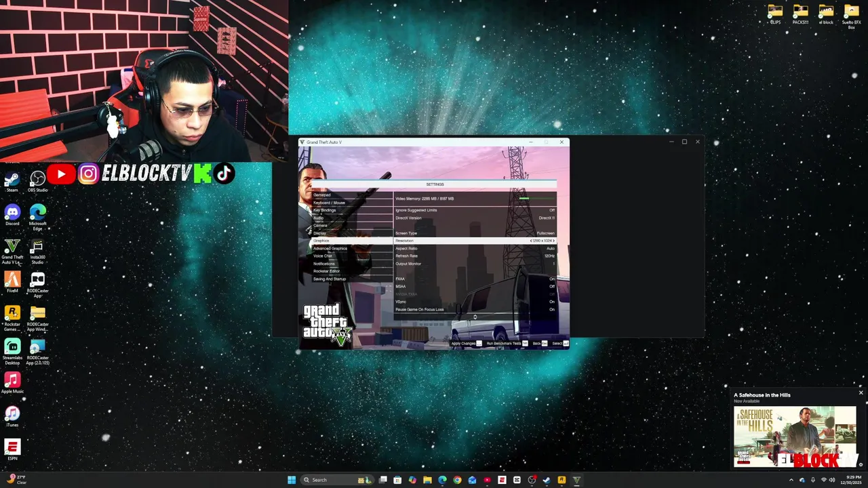This screenshot has height=488, width=868.
Task: Click the settings list scroll arrows
Action: [475, 317]
